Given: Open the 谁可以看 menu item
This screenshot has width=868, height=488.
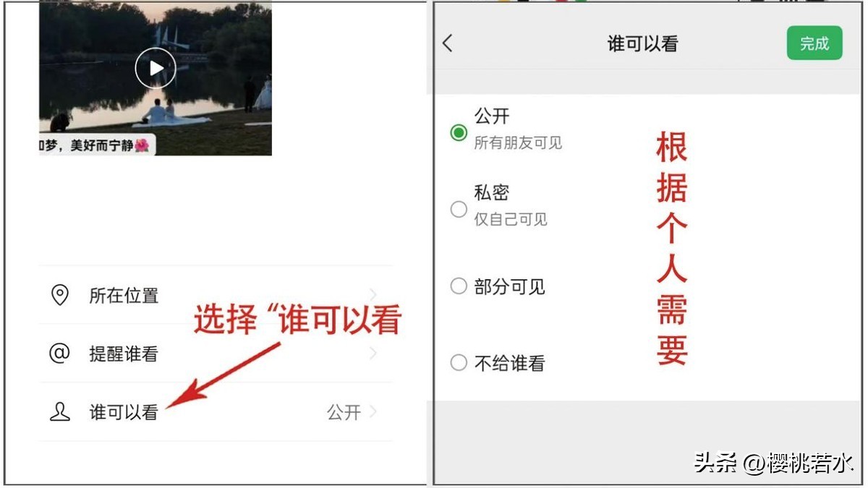Looking at the screenshot, I should pos(216,412).
